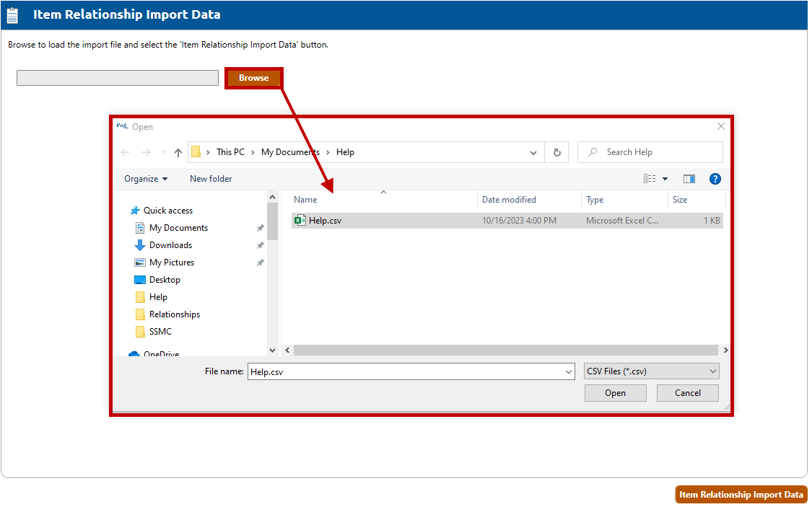Click the Refresh icon beside address bar
Image resolution: width=812 pixels, height=507 pixels.
556,152
